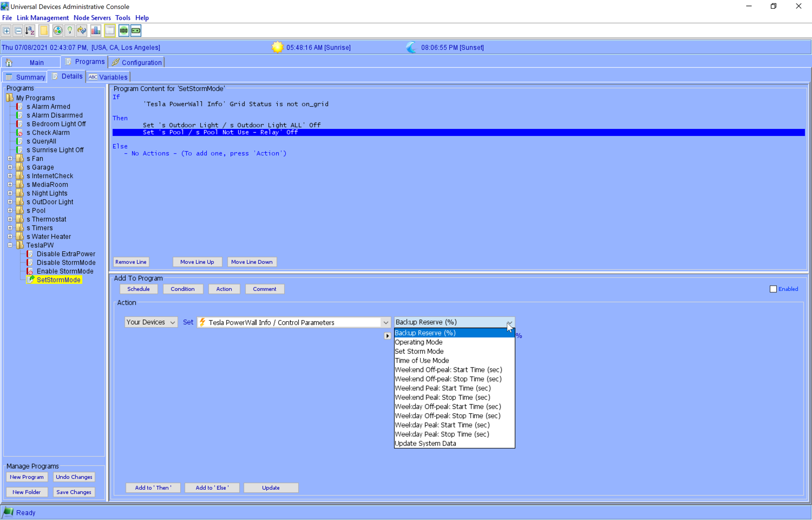Select the Grid Status condition line

click(235, 104)
